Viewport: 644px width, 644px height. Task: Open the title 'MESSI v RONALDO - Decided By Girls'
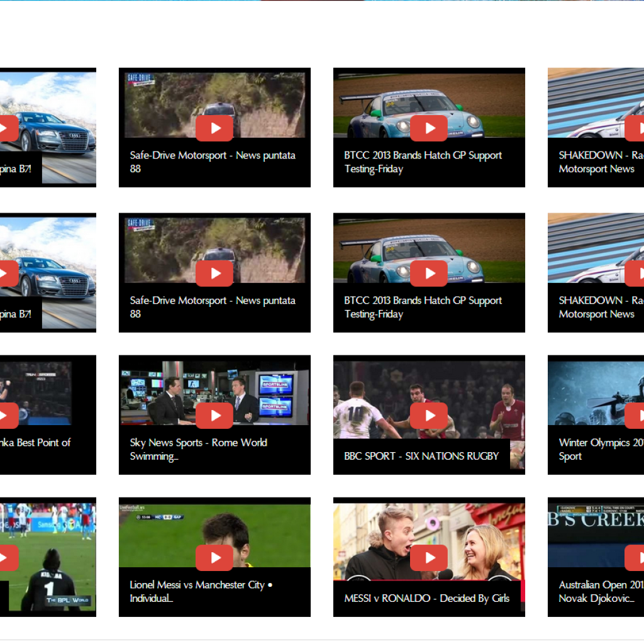pos(427,599)
